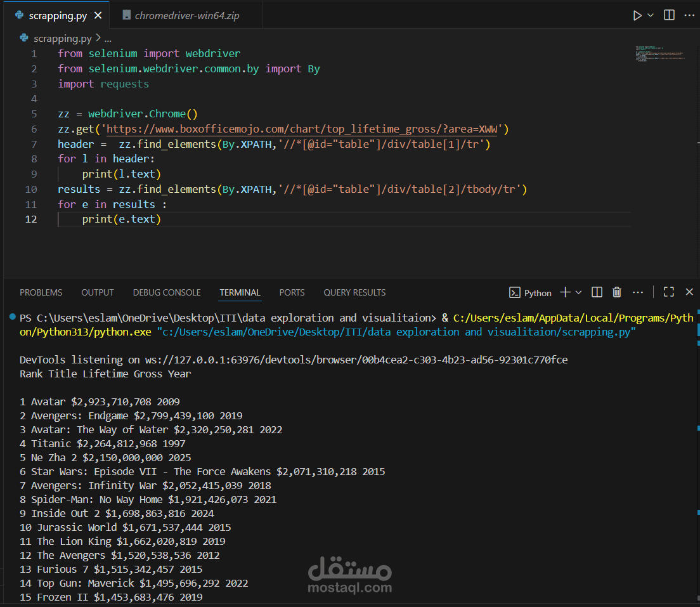Select the TERMINAL panel tab
Screen dimensions: 700x607
[240, 292]
